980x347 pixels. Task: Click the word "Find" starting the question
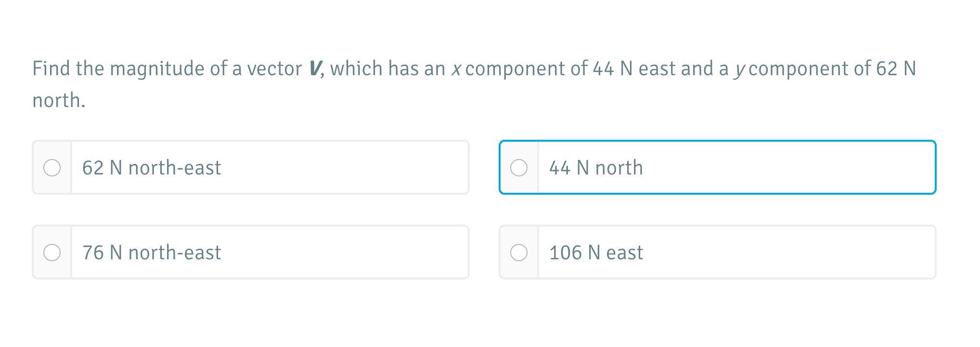click(51, 68)
